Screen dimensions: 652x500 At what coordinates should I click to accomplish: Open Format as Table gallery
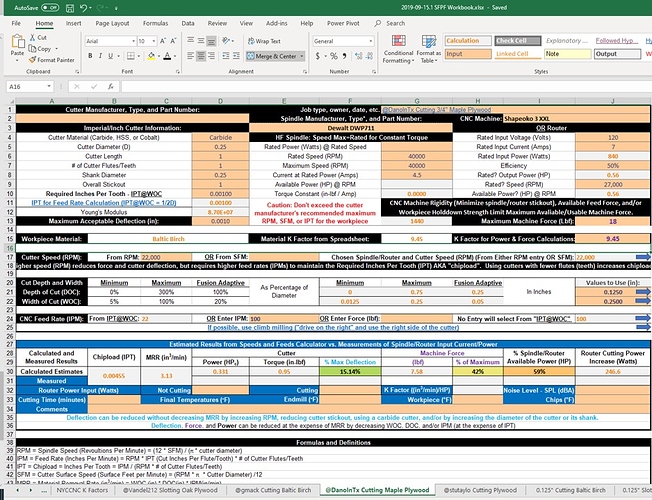point(429,49)
